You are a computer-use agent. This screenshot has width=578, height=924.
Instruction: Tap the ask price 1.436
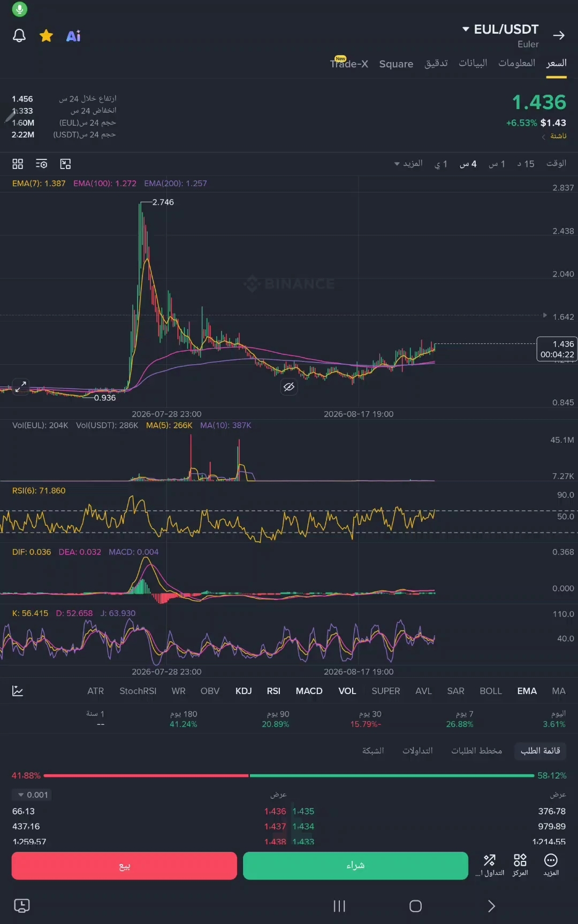[275, 811]
